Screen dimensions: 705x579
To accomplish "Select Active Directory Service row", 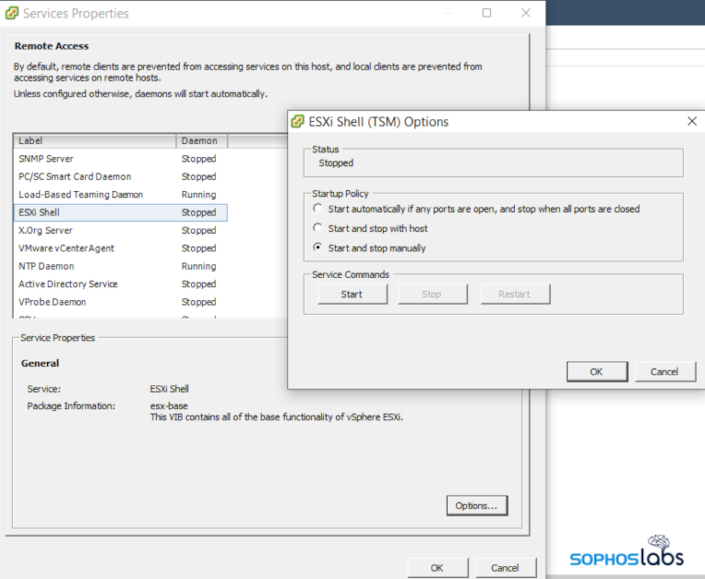I will click(67, 284).
